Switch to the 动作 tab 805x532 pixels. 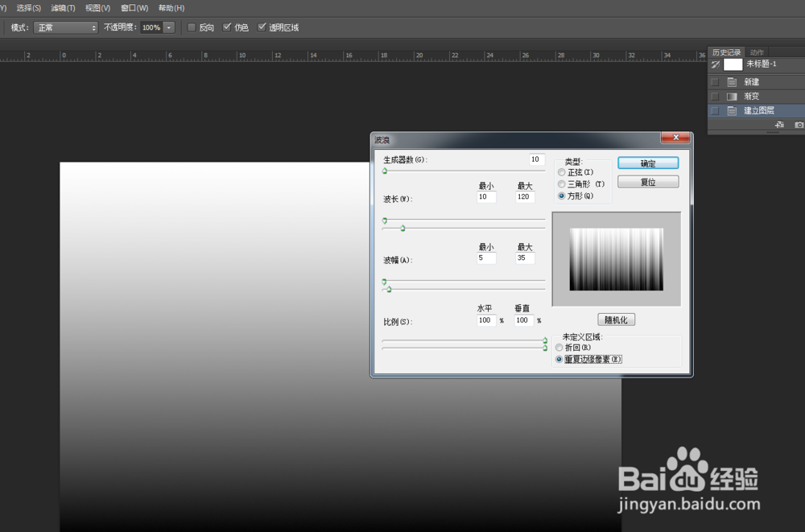[x=756, y=52]
